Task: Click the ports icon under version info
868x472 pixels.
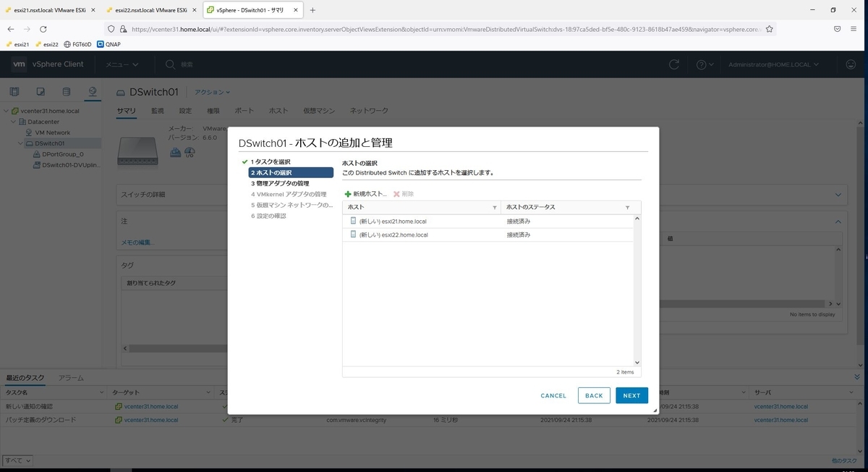Action: point(175,152)
